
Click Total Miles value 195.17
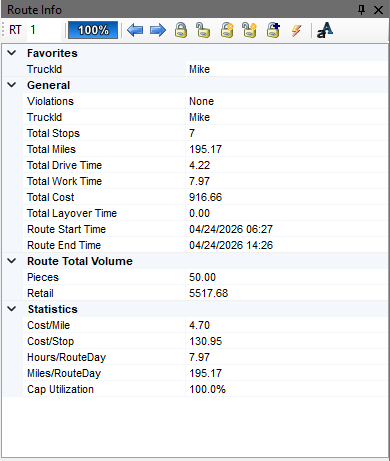pos(205,149)
